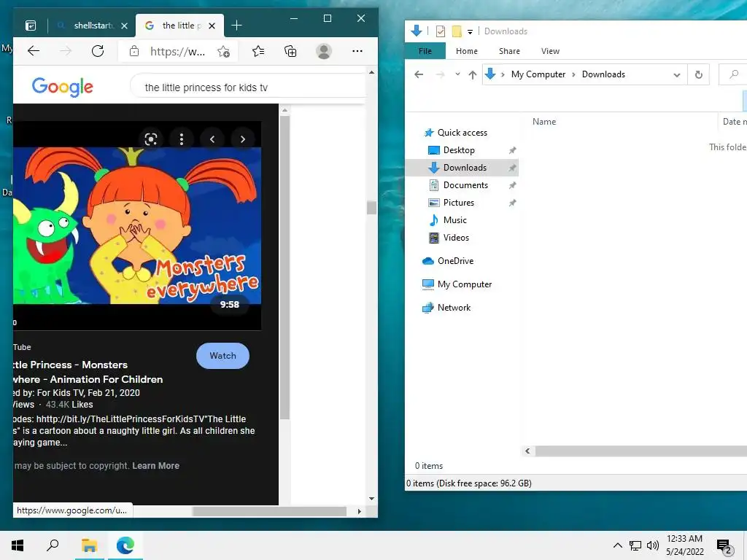Click the Edge forward arrow
Image resolution: width=747 pixels, height=560 pixels.
(66, 51)
